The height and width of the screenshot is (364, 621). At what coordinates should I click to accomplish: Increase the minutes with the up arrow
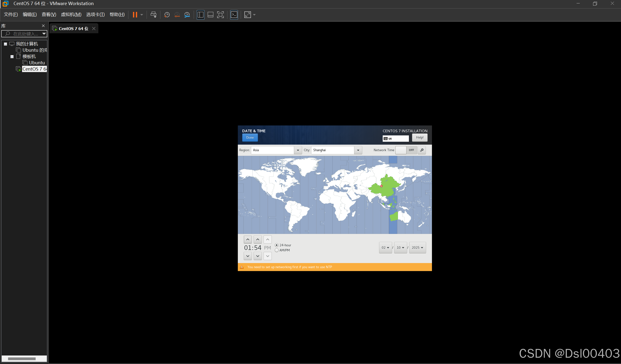click(258, 239)
